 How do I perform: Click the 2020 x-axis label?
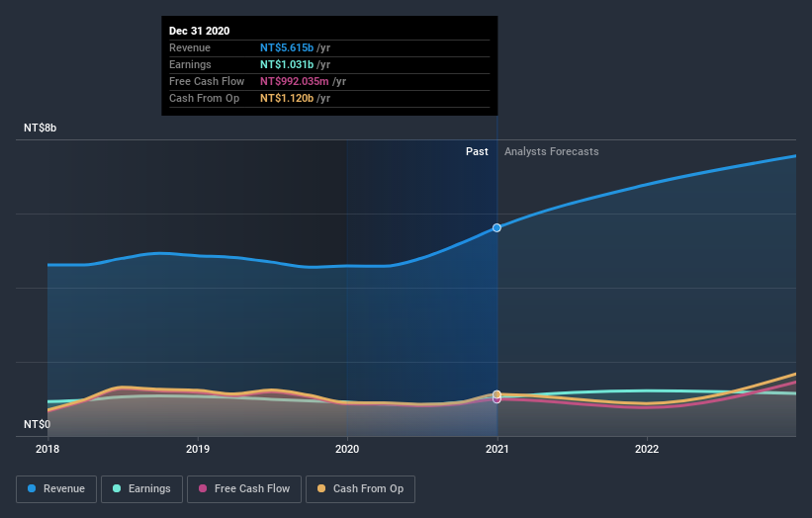347,449
